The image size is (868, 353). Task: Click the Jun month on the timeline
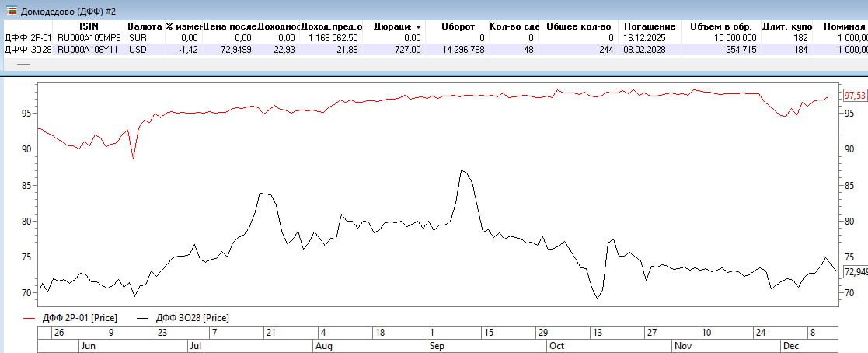(x=89, y=345)
